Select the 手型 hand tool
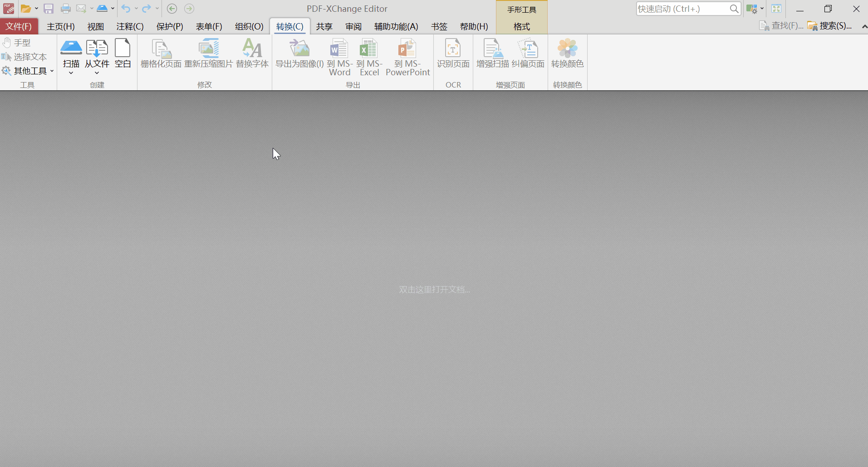868x467 pixels. (16, 43)
